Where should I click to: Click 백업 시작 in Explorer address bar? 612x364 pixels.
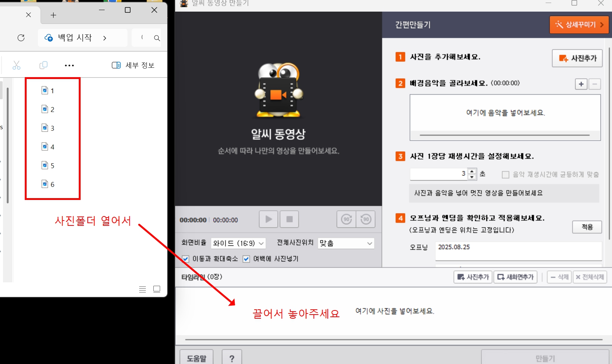[x=75, y=38]
